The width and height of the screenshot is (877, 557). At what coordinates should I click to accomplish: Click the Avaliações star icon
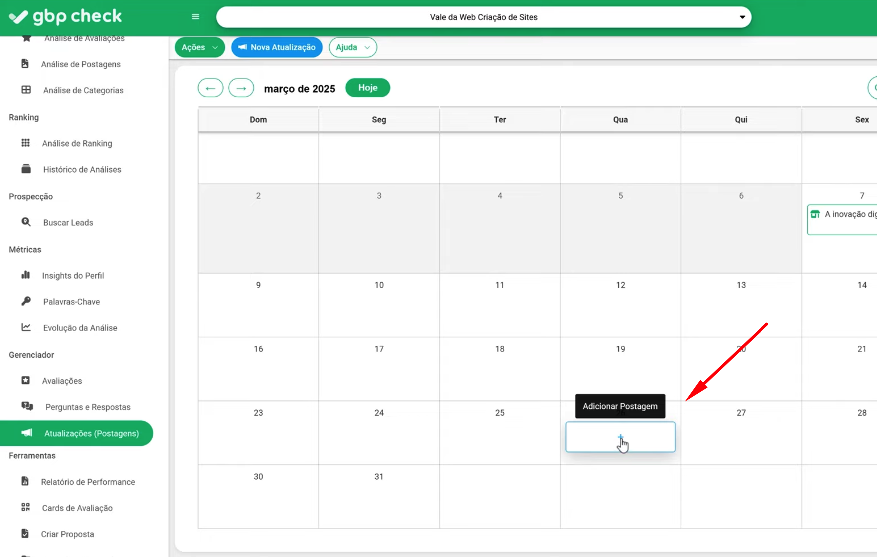[x=25, y=380]
